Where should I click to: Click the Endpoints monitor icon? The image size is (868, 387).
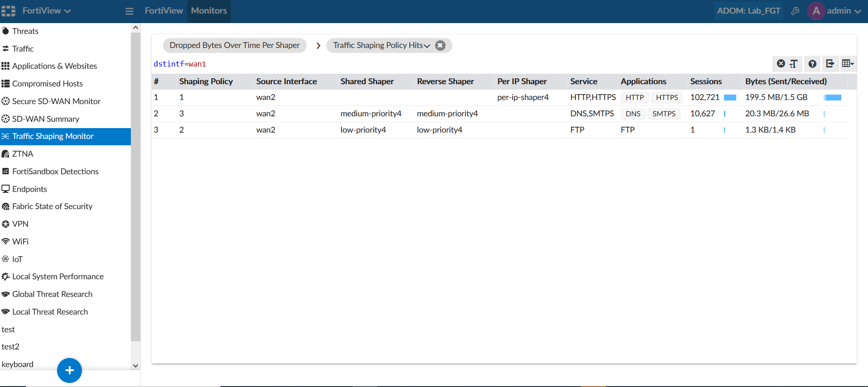(x=5, y=189)
